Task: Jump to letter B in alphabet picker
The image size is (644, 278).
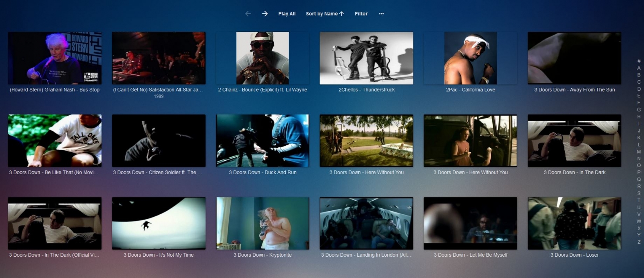Action: pos(639,75)
